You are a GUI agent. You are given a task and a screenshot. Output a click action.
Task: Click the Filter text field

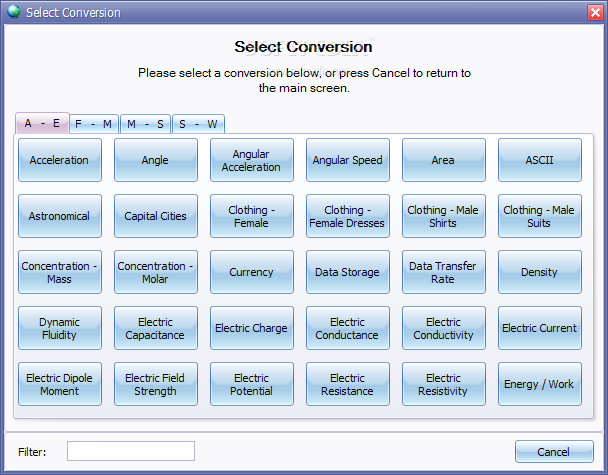pyautogui.click(x=130, y=452)
